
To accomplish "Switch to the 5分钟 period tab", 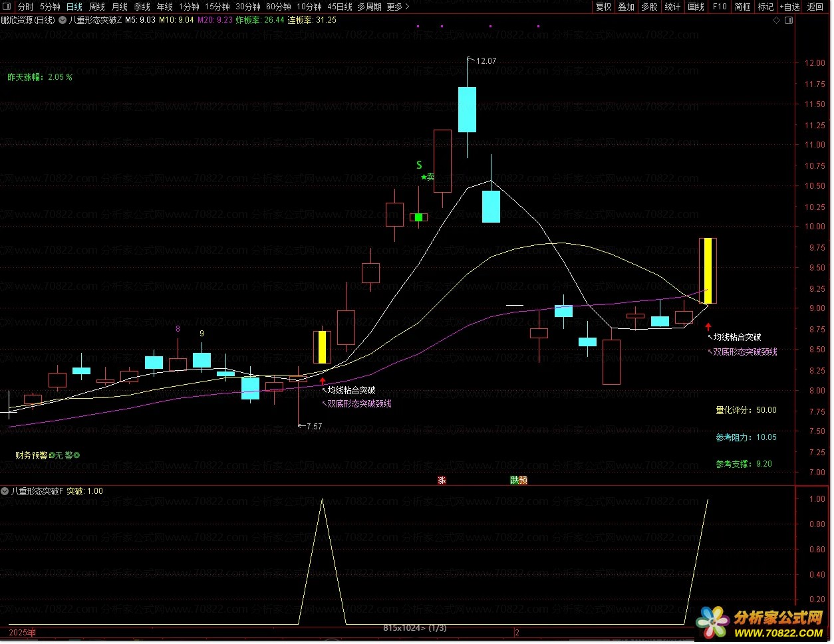I will 50,7.
